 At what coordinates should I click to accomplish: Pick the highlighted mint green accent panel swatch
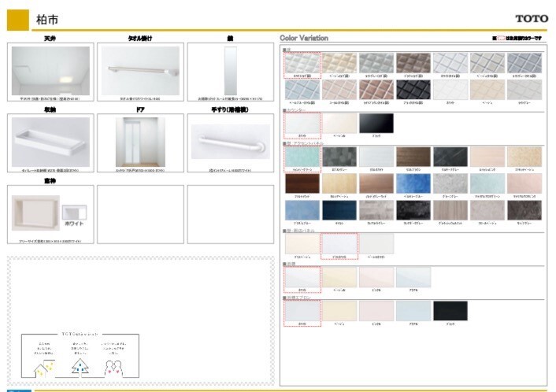pos(302,156)
